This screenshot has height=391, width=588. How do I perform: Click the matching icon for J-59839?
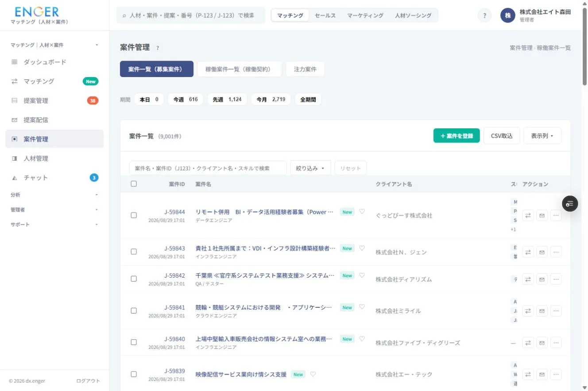(x=528, y=374)
